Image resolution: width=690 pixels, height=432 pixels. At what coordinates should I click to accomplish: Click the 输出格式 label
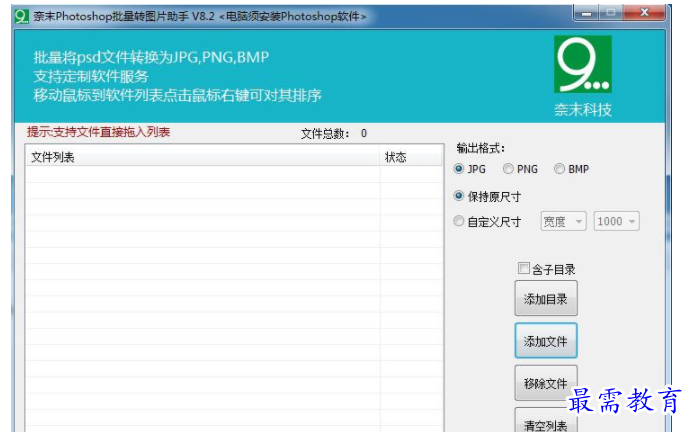coord(481,148)
